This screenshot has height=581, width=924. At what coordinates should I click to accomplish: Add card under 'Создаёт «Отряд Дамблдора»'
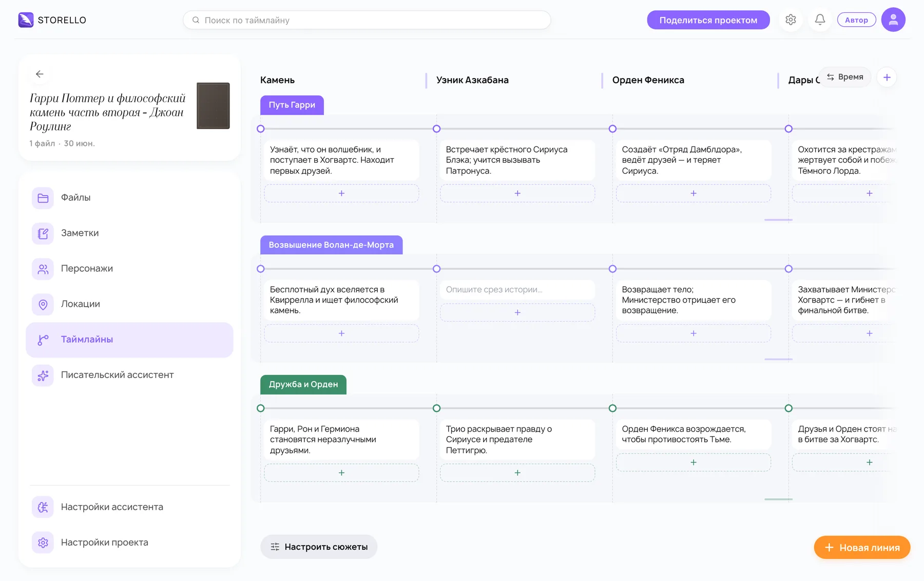(694, 194)
